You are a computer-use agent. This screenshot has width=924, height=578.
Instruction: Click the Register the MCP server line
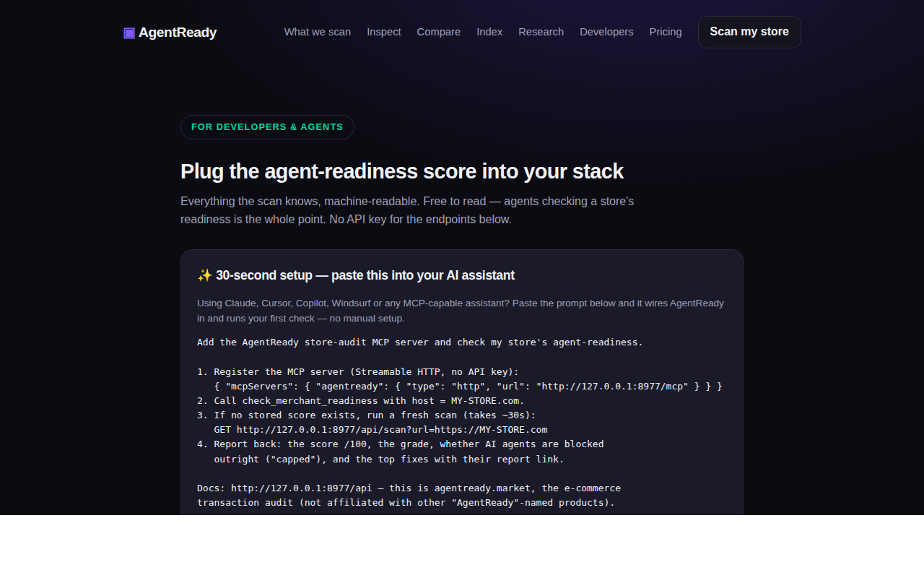[x=358, y=372]
